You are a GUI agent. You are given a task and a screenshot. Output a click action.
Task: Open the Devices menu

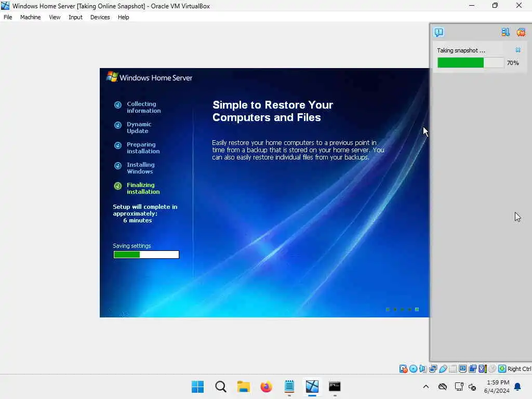pos(100,17)
